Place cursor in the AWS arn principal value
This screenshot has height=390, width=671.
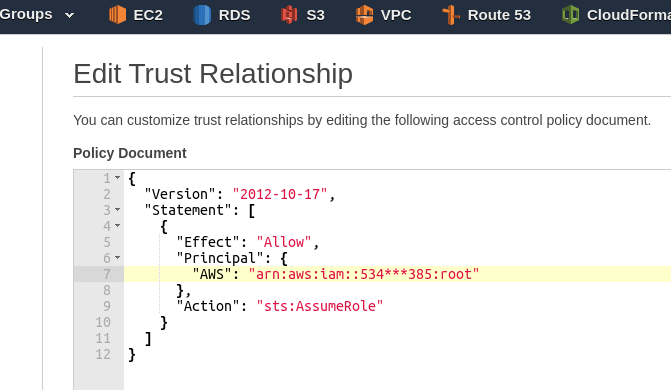pos(364,274)
